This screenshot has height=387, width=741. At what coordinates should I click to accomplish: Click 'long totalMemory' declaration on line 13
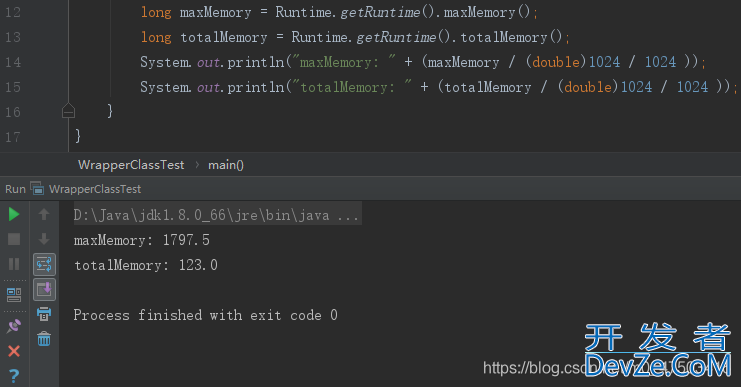pos(204,37)
